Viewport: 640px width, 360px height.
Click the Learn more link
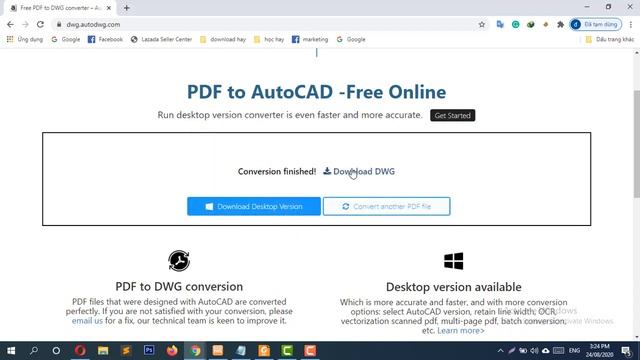pyautogui.click(x=461, y=331)
